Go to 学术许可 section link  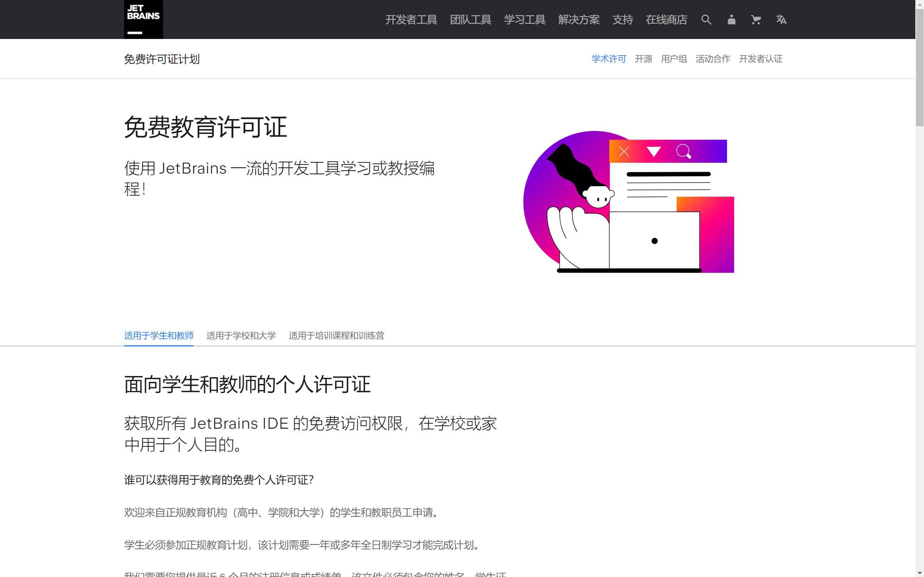pyautogui.click(x=609, y=59)
